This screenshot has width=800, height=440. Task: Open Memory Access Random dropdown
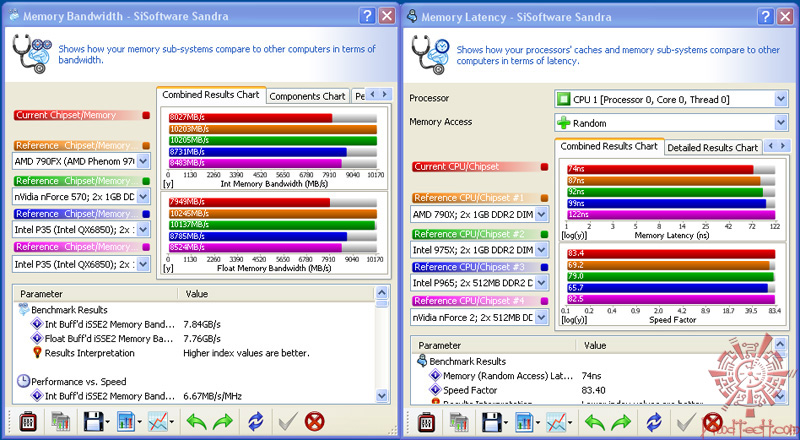tap(781, 123)
